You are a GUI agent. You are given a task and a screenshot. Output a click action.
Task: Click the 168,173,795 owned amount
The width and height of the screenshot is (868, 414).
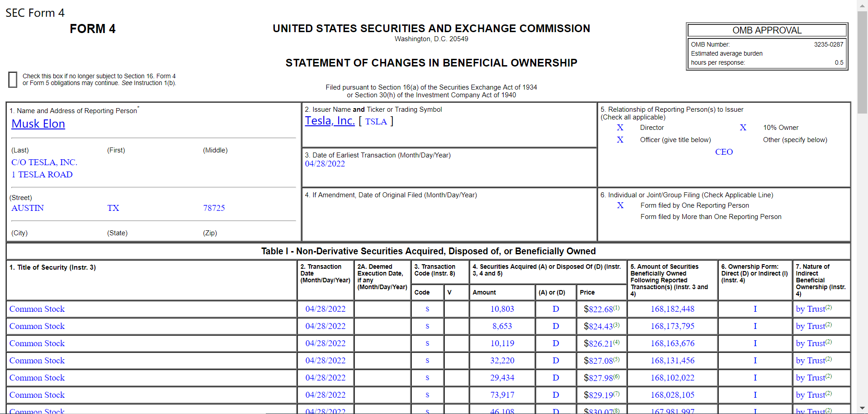click(672, 326)
